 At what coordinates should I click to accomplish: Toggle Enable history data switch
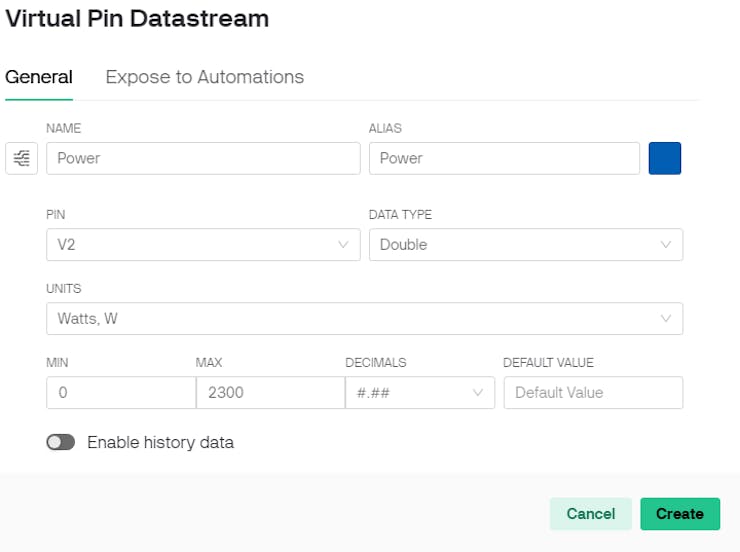pyautogui.click(x=60, y=442)
